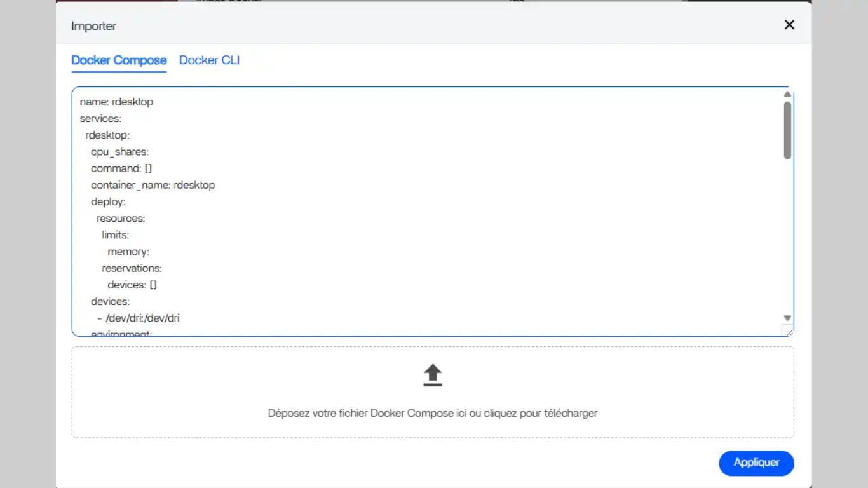Viewport: 868px width, 488px height.
Task: Click the 'limits:' line in the editor
Action: click(115, 235)
